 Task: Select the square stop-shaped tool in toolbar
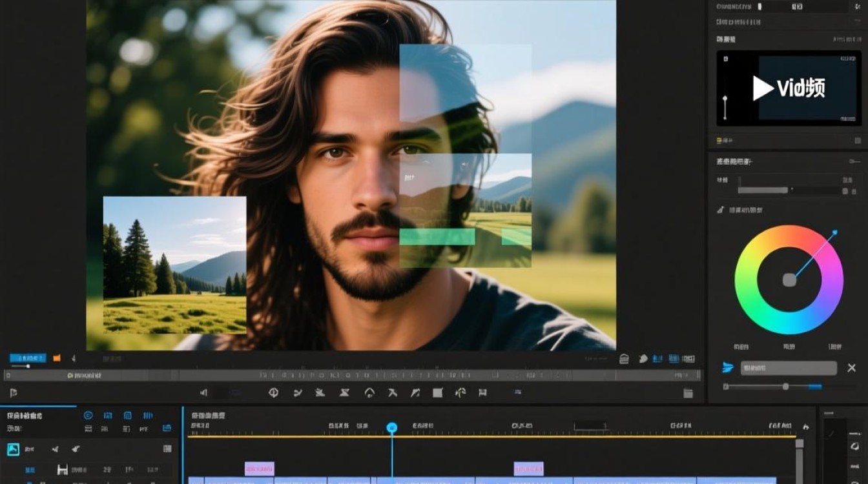[x=437, y=392]
